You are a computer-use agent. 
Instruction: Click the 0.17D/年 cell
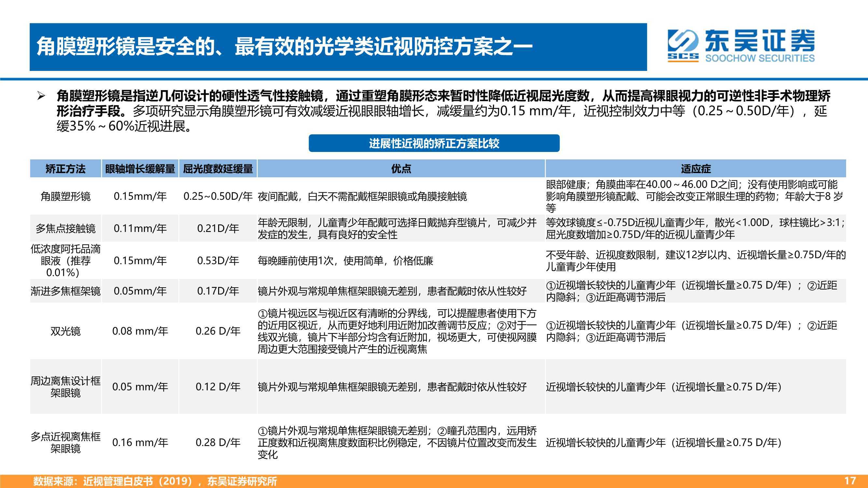coord(218,291)
